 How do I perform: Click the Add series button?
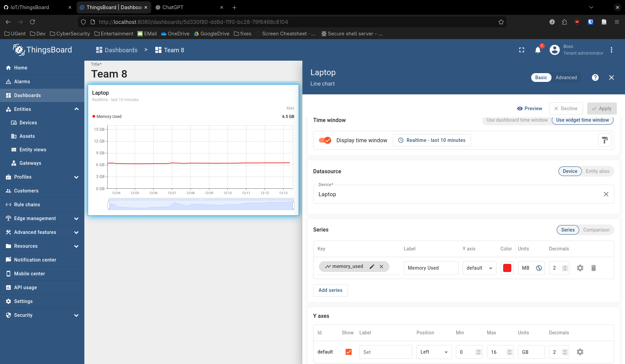point(330,290)
